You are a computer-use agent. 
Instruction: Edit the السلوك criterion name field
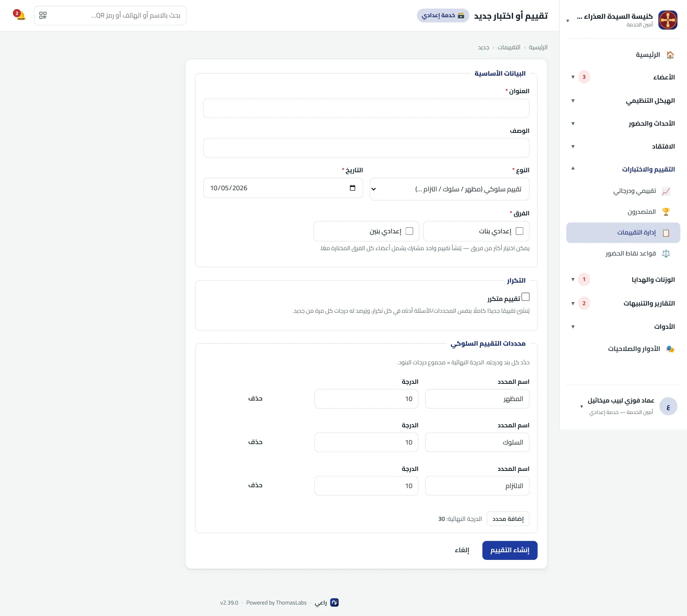(x=477, y=442)
